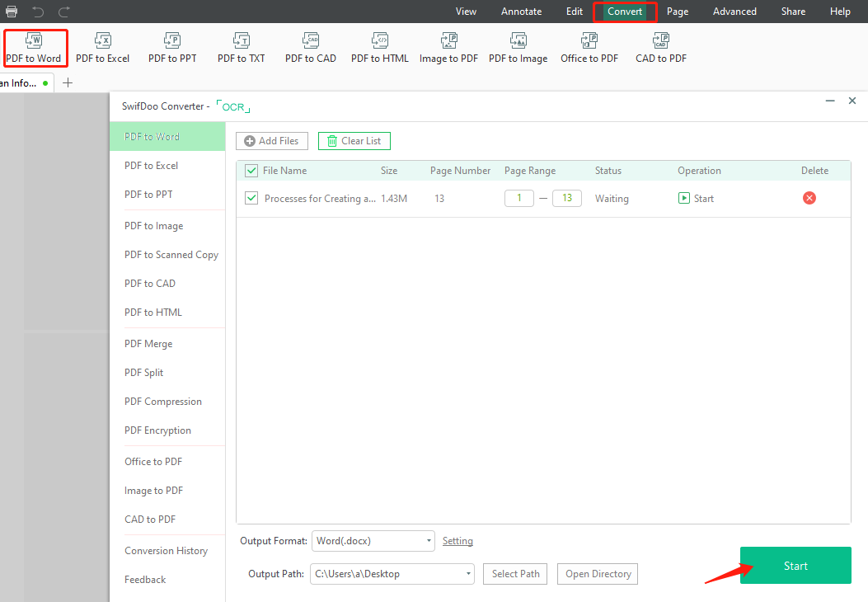This screenshot has width=868, height=602.
Task: Launch the PDF to PPT ribbon tool
Action: tap(172, 48)
